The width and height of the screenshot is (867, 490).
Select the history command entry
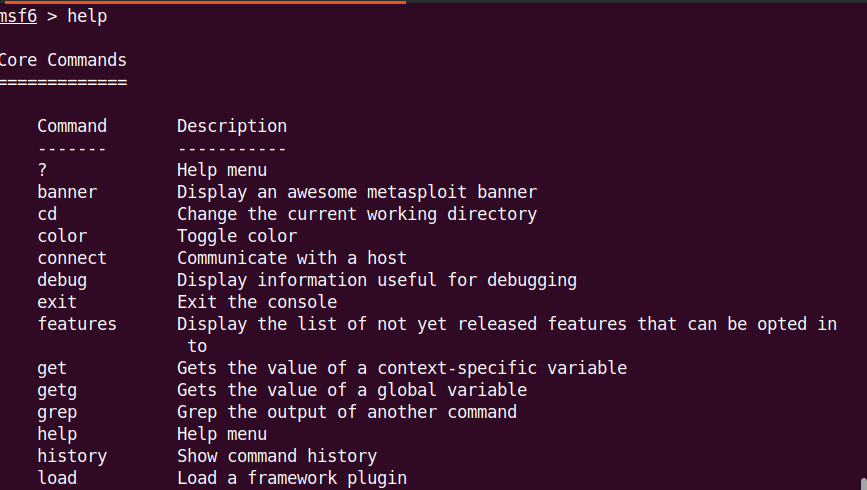[x=72, y=456]
